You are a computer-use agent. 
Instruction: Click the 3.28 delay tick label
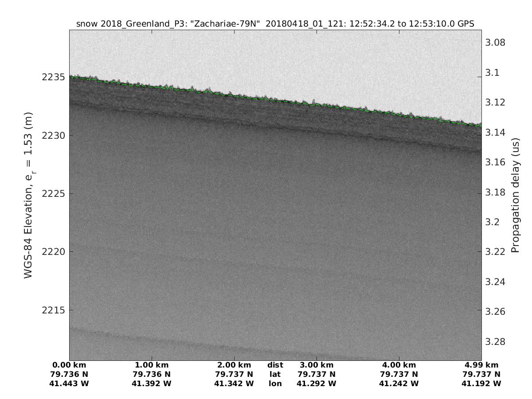click(496, 342)
